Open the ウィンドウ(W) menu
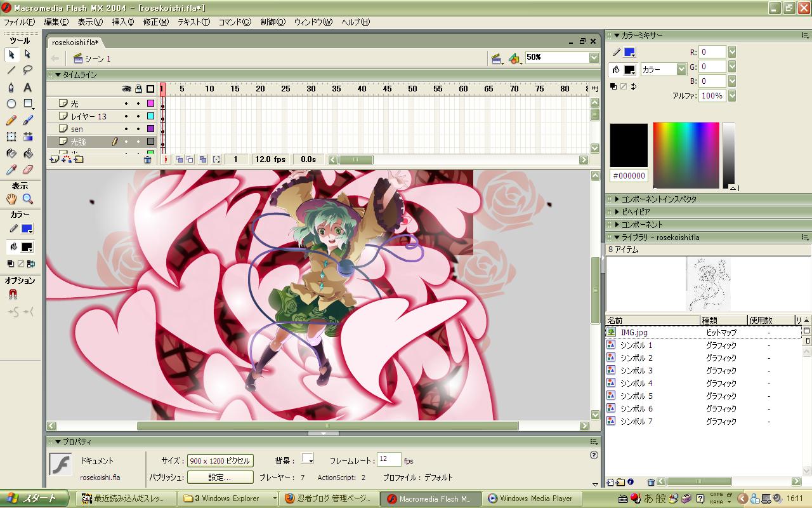 [313, 22]
